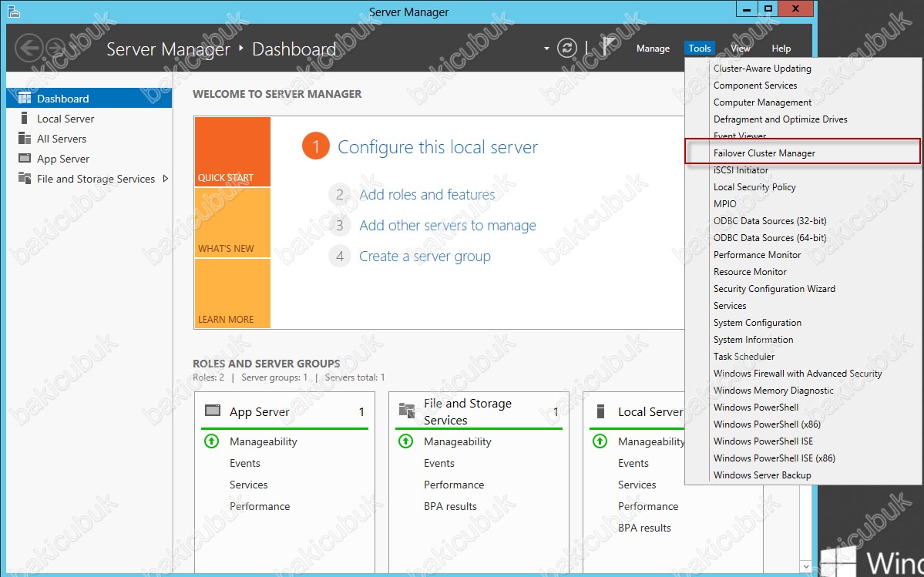Image resolution: width=924 pixels, height=577 pixels.
Task: Select All Servers in the navigation pane
Action: (89, 139)
